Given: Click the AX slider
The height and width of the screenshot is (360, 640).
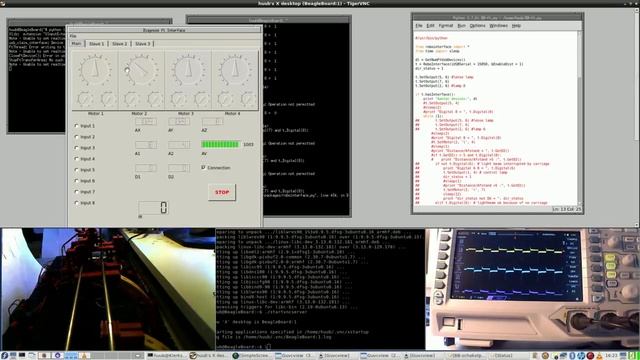Looking at the screenshot, I should click(146, 122).
